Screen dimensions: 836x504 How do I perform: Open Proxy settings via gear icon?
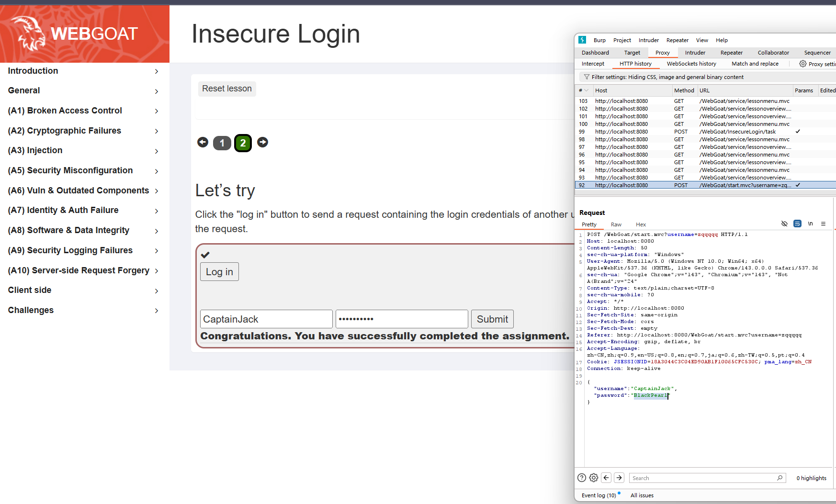[803, 64]
